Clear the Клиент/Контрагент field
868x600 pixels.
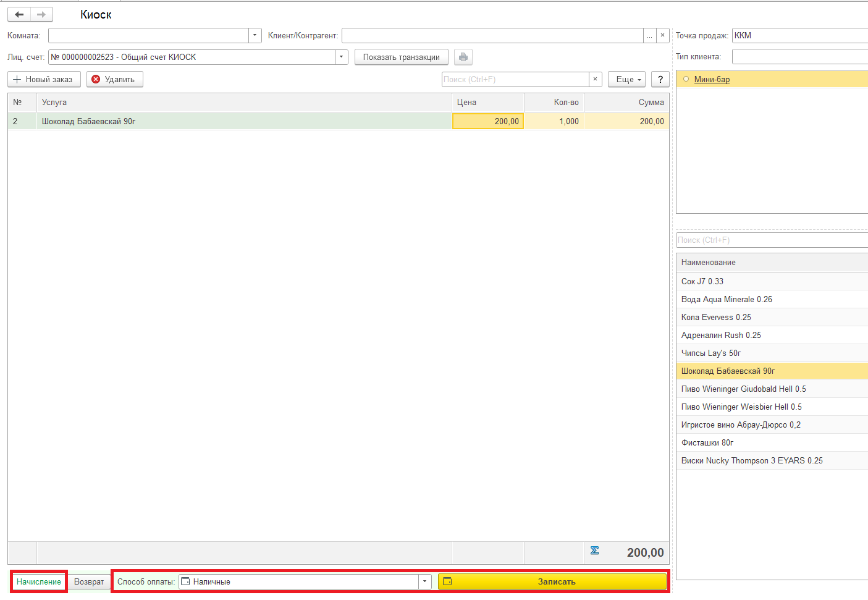click(662, 36)
